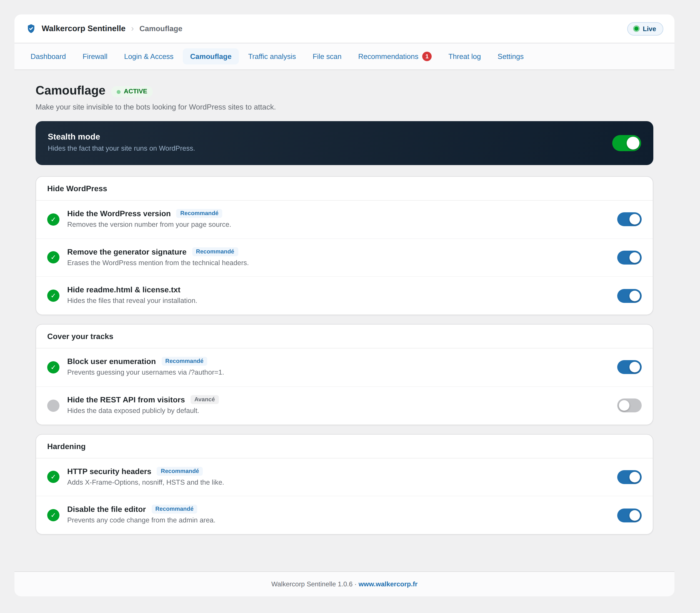Viewport: 700px width, 613px height.
Task: Click the green check icon for Hide the WordPress version
Action: click(53, 220)
